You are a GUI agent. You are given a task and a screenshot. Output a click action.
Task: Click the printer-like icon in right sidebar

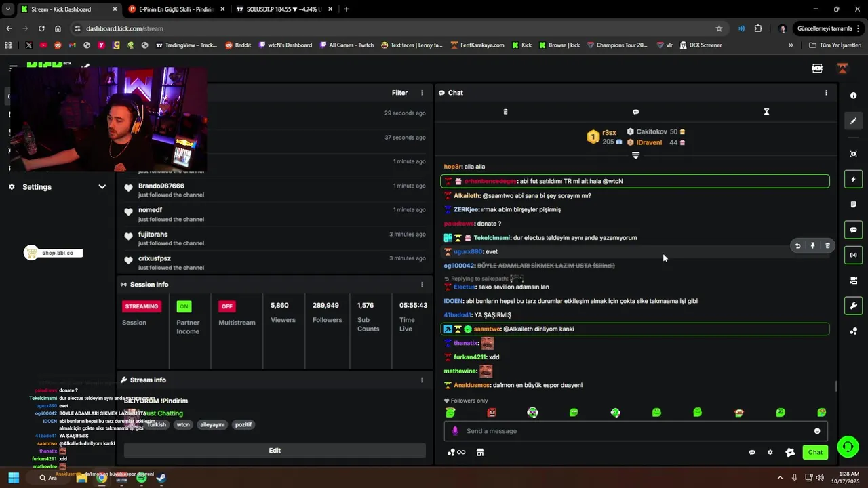[x=853, y=281]
